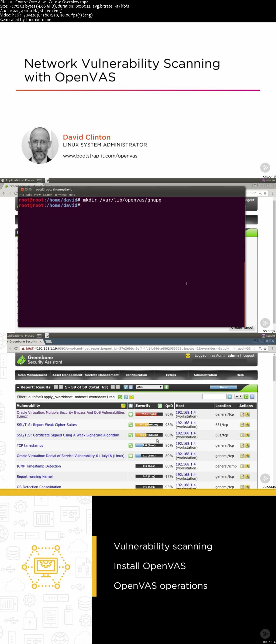Add override to ICMP Timestamp Detection row
Image resolution: width=276 pixels, height=644 pixels.
click(247, 466)
